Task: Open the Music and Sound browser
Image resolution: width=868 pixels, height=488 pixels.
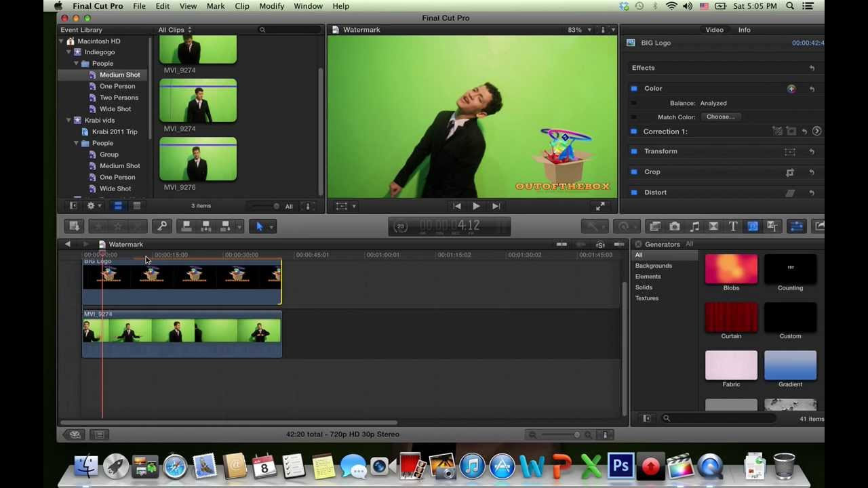Action: click(x=694, y=226)
